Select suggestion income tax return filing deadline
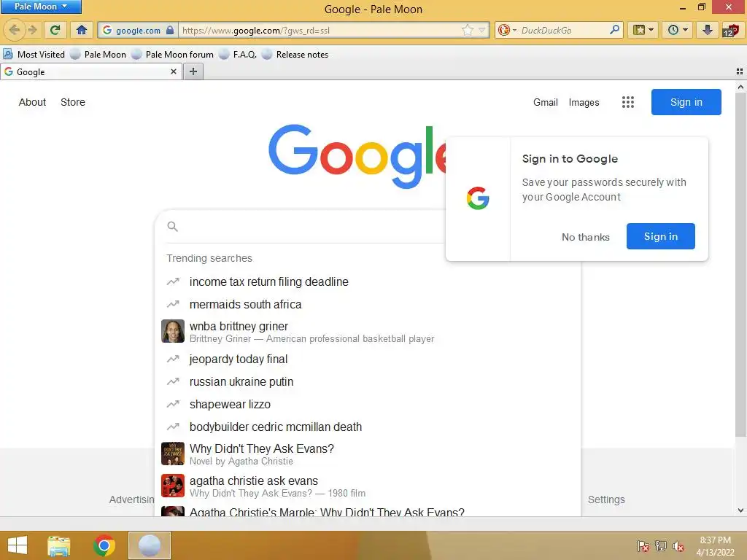The image size is (747, 560). pyautogui.click(x=368, y=281)
